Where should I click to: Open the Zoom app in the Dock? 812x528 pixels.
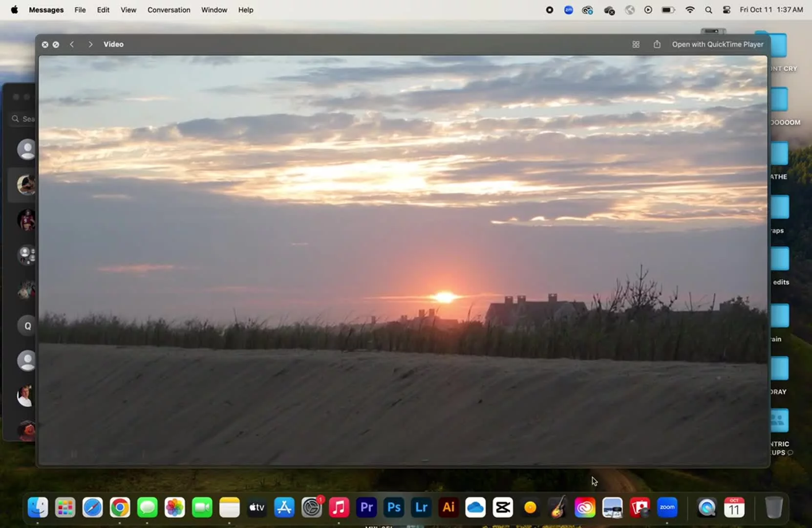667,507
